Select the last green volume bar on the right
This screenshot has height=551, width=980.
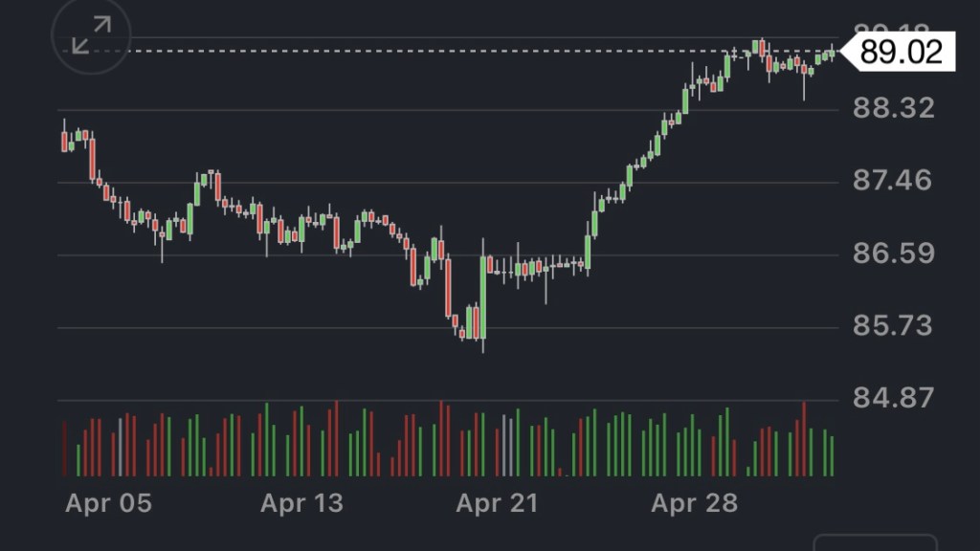pyautogui.click(x=832, y=455)
